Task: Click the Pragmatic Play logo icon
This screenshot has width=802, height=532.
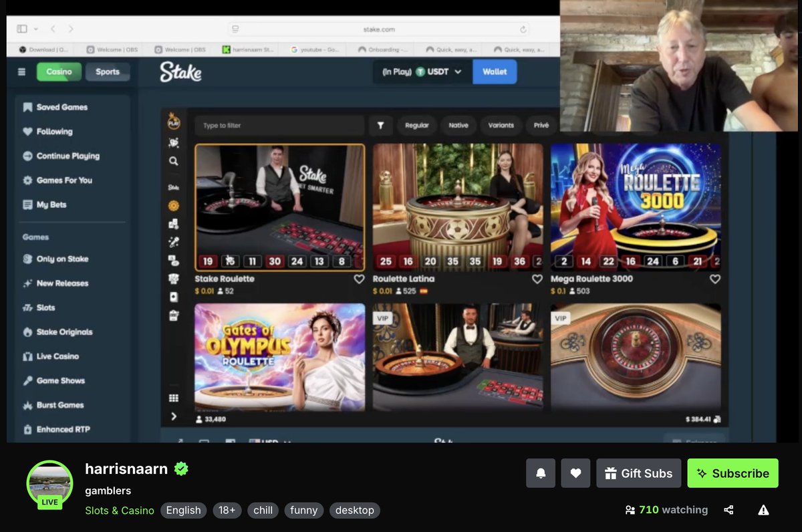Action: tap(174, 121)
